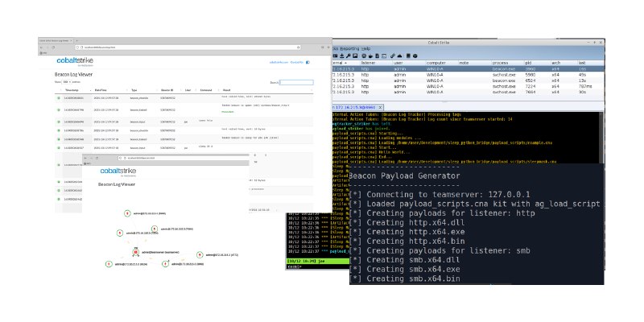Open the screenshots image icon in Cobalt Strike toolbar
The height and width of the screenshot is (322, 644).
pos(355,56)
